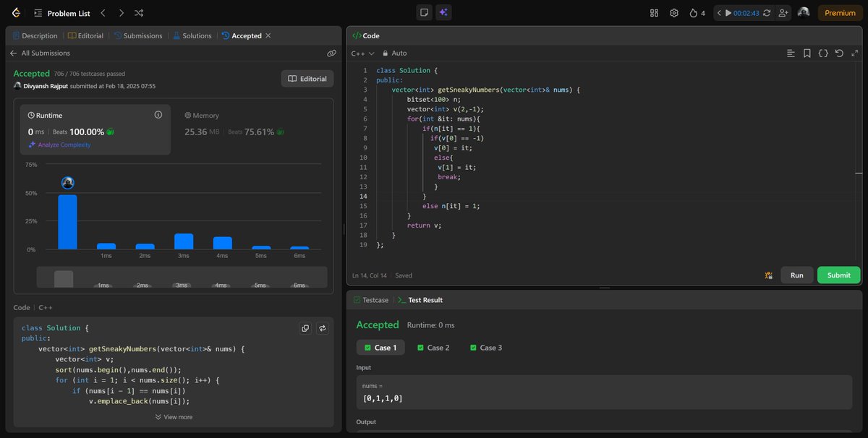Open the Testcase tab
This screenshot has height=438, width=868.
click(x=370, y=300)
